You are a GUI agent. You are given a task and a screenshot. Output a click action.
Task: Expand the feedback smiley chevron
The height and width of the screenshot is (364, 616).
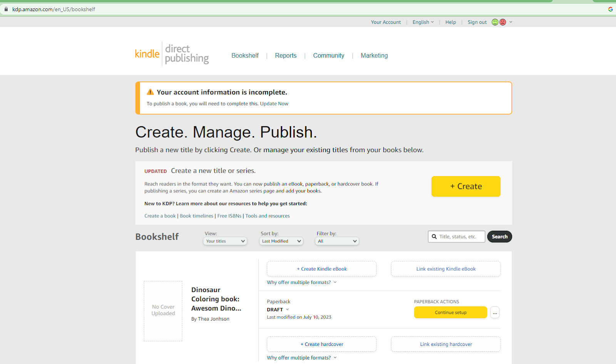click(x=511, y=22)
